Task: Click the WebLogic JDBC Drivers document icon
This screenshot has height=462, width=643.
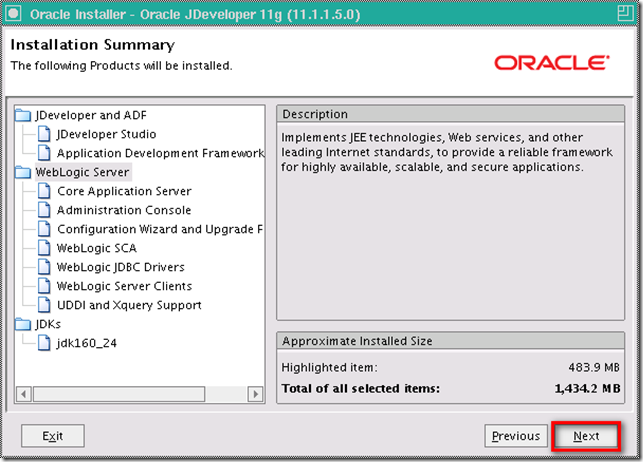Action: (44, 267)
